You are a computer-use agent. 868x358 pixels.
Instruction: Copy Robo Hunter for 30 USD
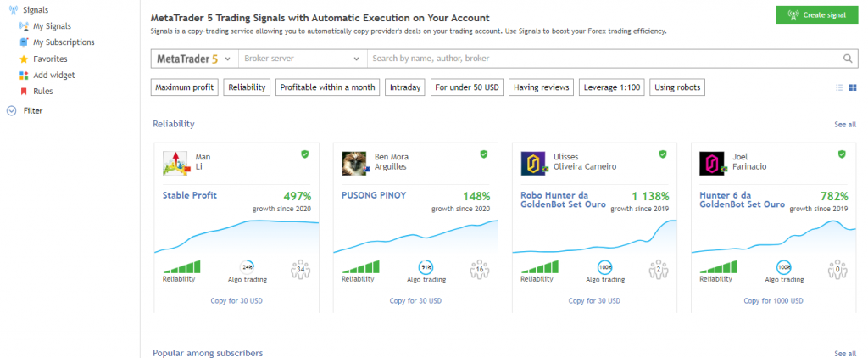point(594,301)
